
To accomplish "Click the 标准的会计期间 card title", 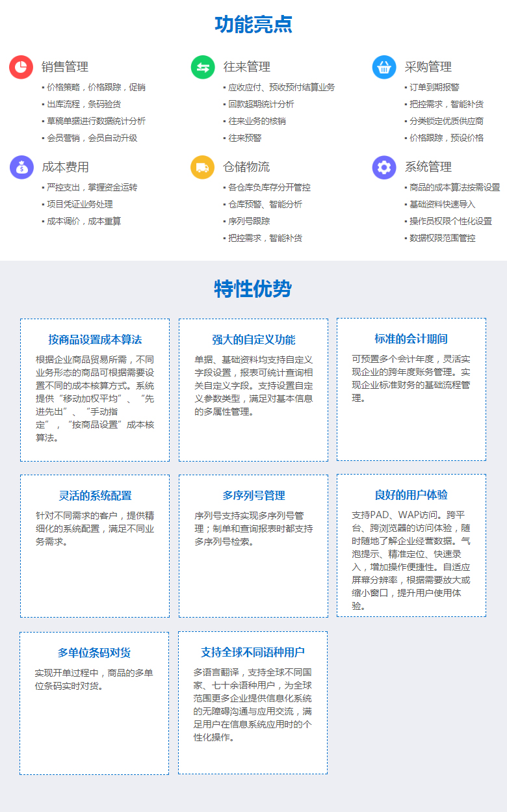I will click(x=411, y=339).
